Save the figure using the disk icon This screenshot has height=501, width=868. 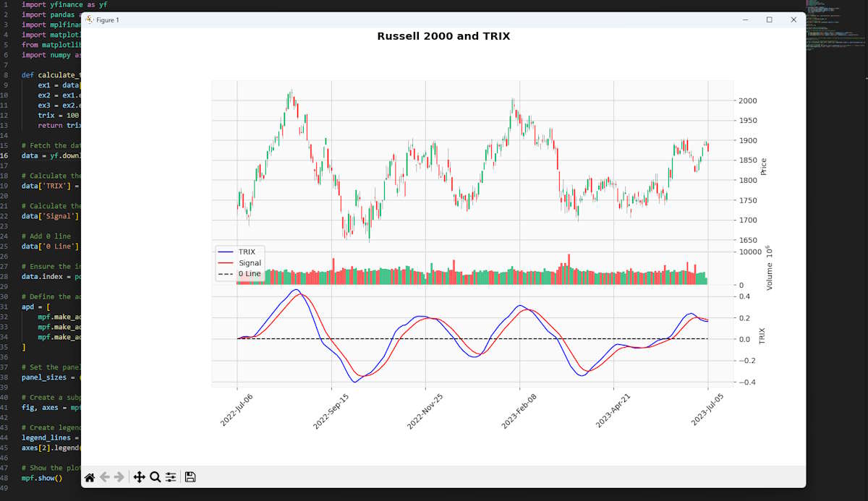[x=190, y=476]
